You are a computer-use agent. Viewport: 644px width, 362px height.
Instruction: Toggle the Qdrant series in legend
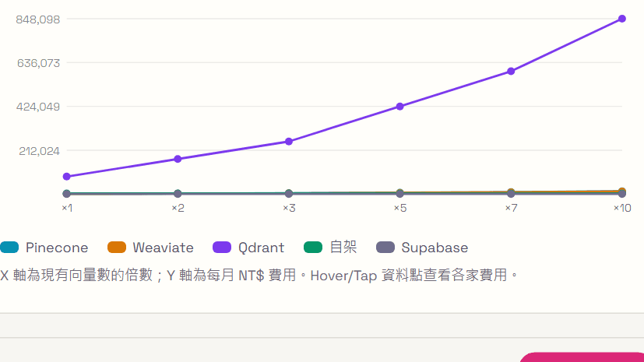(248, 248)
